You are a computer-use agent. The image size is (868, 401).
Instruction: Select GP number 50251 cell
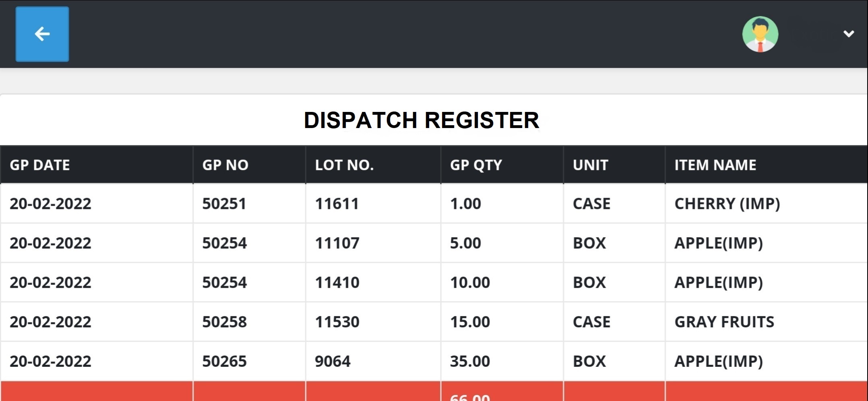click(224, 204)
